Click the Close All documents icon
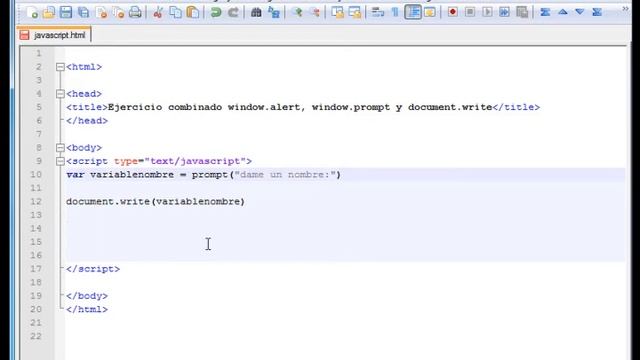 (118, 13)
